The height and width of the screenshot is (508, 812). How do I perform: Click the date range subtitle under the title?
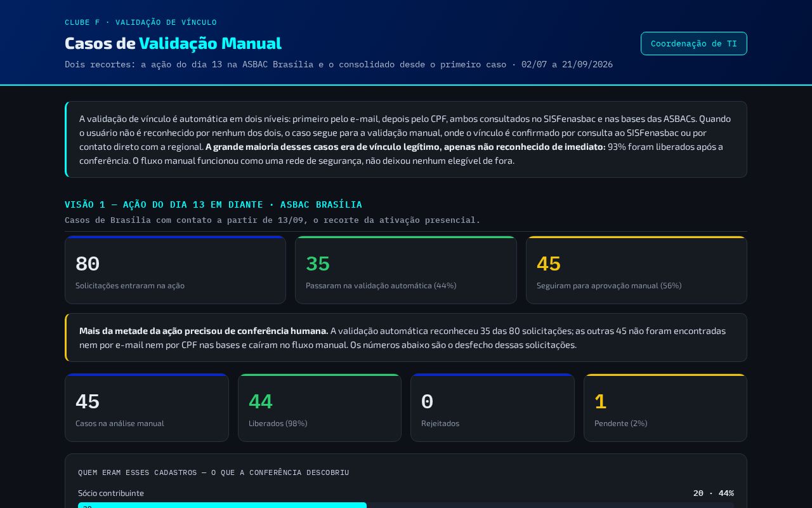tap(339, 64)
